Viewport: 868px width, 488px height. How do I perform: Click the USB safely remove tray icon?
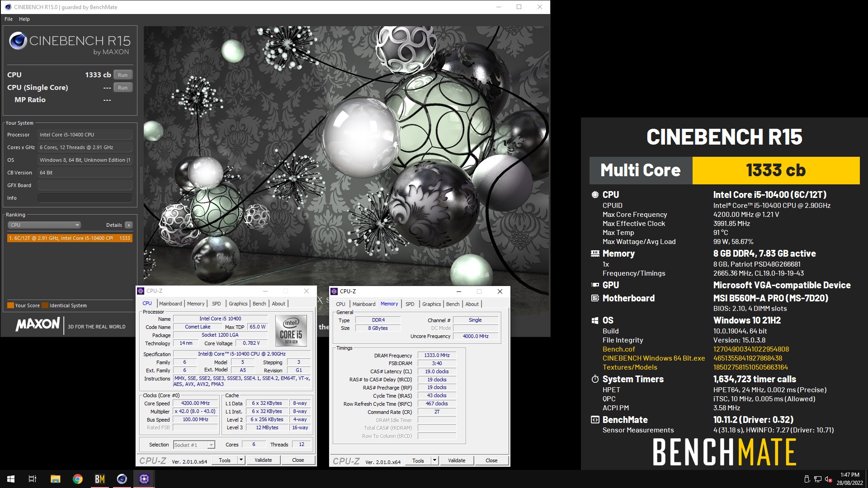tap(807, 479)
